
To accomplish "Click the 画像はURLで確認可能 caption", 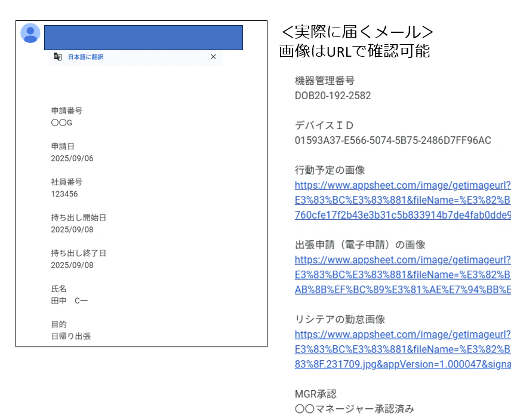I will pyautogui.click(x=354, y=51).
